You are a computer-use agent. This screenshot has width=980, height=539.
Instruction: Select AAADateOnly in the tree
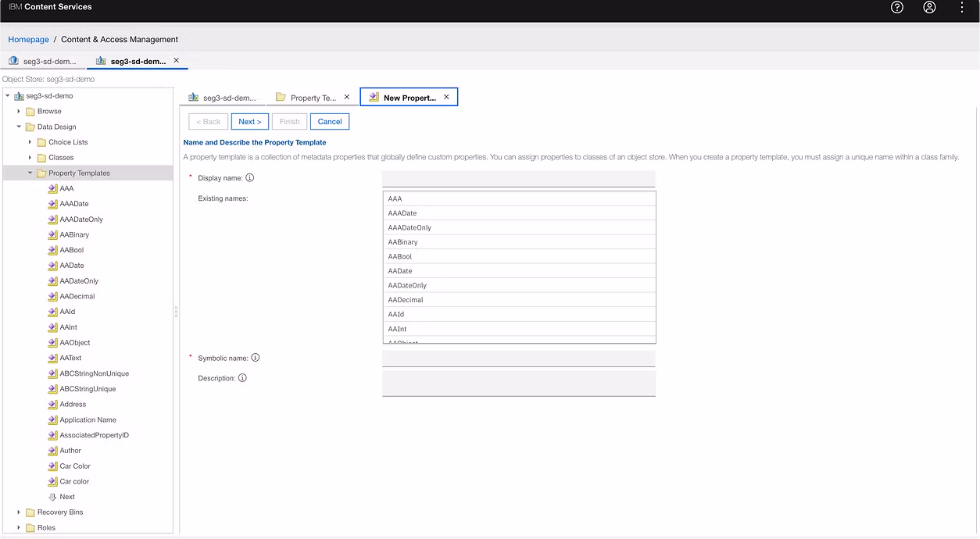pos(81,220)
